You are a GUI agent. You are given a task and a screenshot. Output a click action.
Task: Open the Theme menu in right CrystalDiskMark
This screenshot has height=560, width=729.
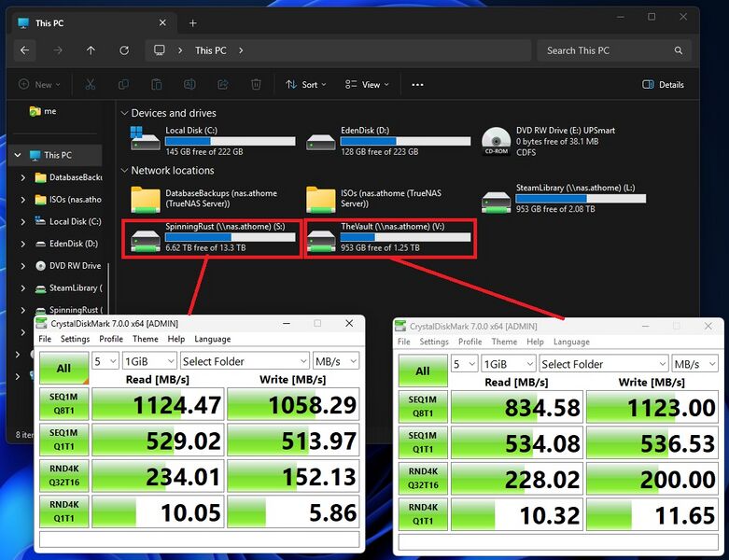click(x=504, y=342)
